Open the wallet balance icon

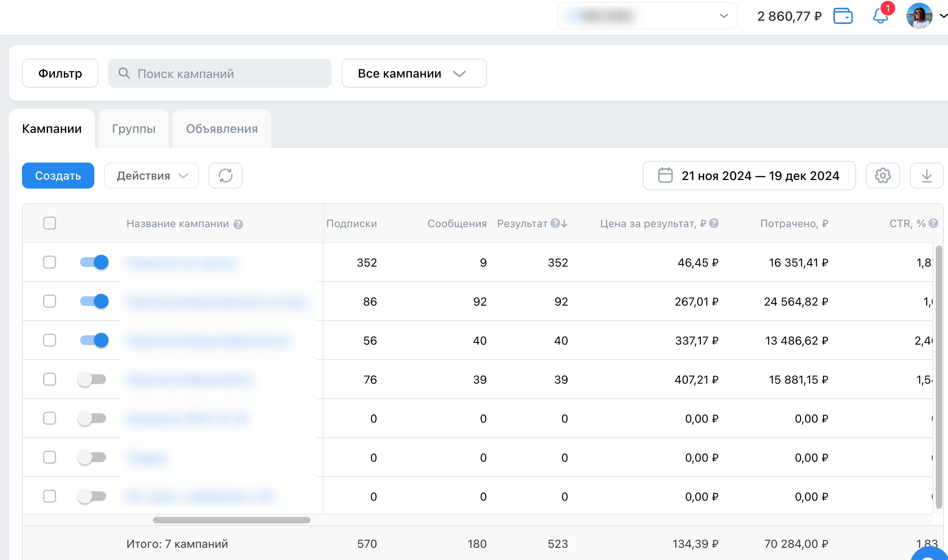click(x=843, y=16)
